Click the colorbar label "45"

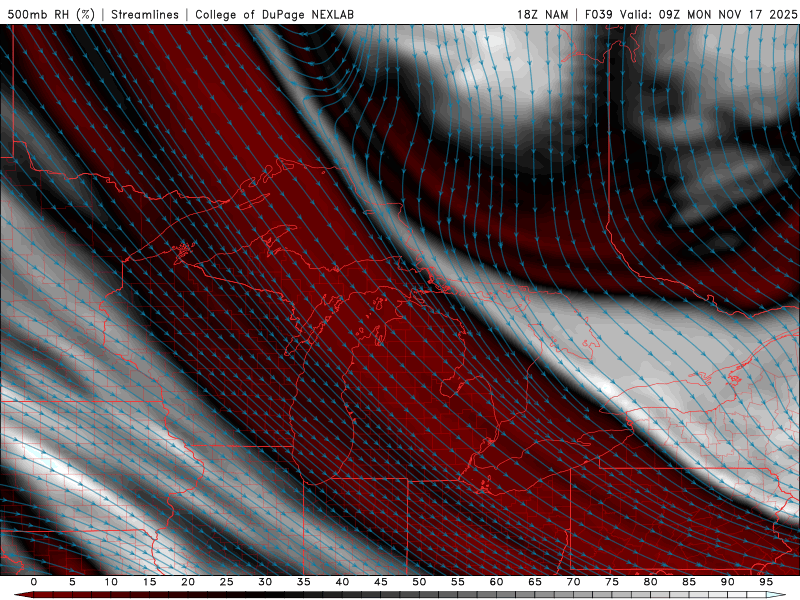click(381, 582)
